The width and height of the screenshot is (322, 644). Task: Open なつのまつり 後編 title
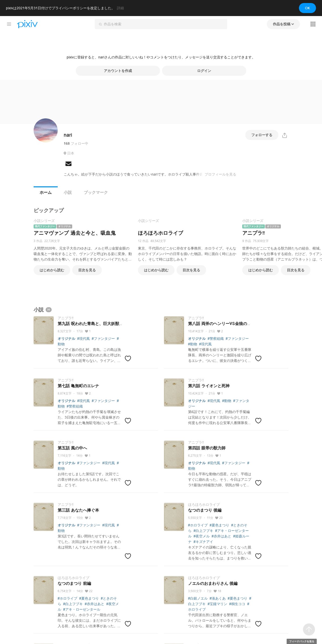pyautogui.click(x=205, y=510)
